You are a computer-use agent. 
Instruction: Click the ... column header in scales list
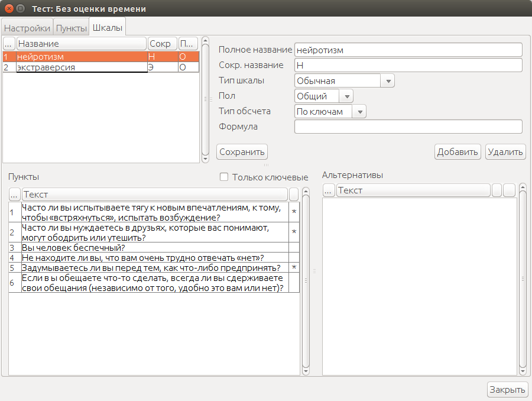[x=8, y=43]
